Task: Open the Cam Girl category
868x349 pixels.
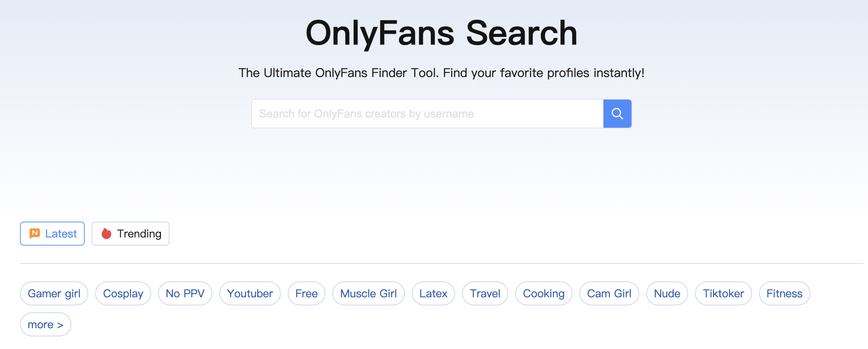Action: pos(609,293)
